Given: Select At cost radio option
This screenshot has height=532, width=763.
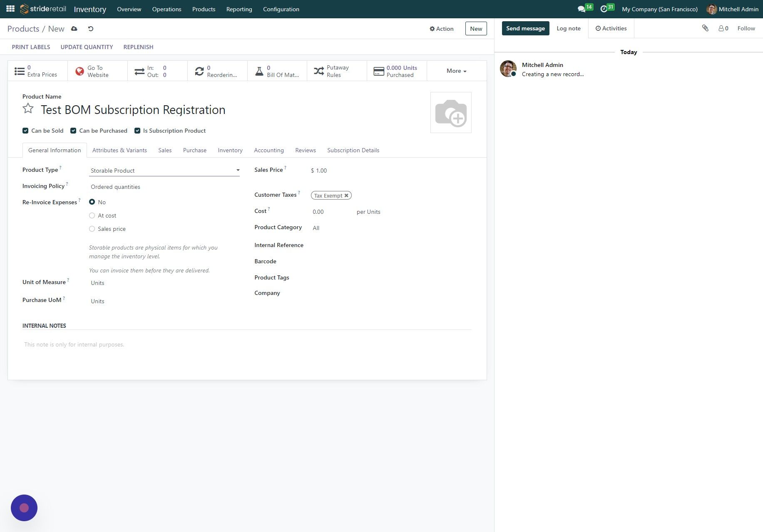Looking at the screenshot, I should point(92,215).
